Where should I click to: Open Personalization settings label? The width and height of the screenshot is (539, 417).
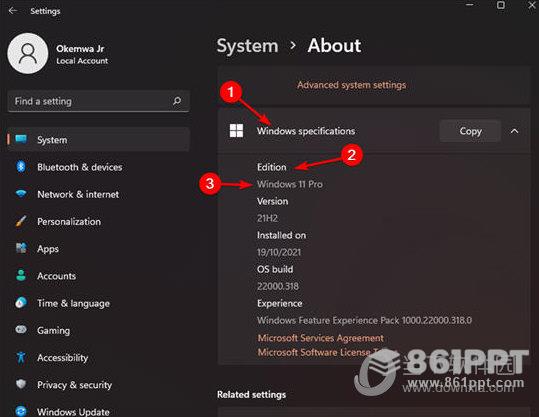(x=69, y=221)
